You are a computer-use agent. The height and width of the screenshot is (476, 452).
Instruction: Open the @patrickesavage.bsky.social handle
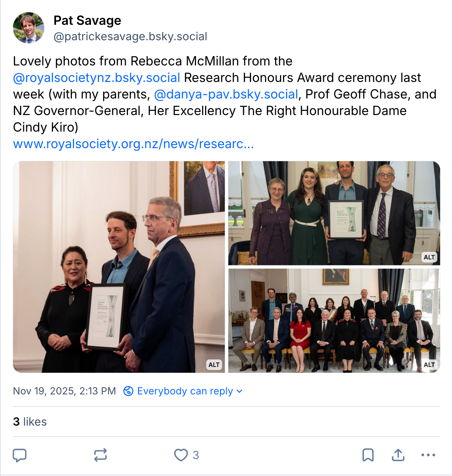[x=130, y=36]
